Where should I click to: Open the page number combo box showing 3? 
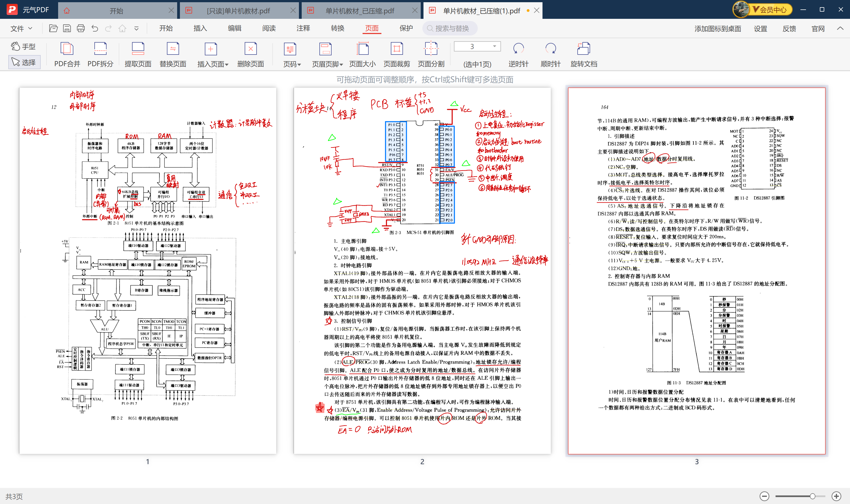(477, 46)
